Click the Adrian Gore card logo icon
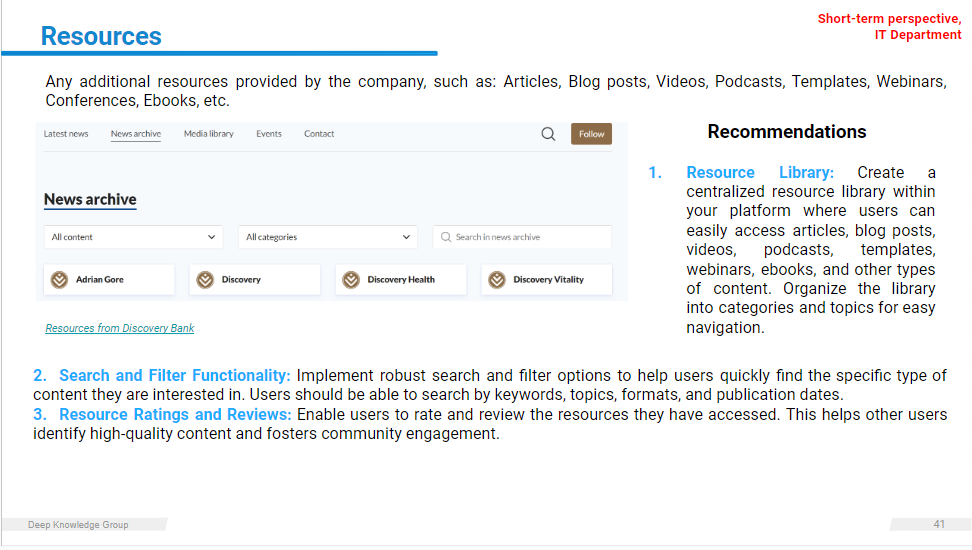972x550 pixels. point(60,280)
